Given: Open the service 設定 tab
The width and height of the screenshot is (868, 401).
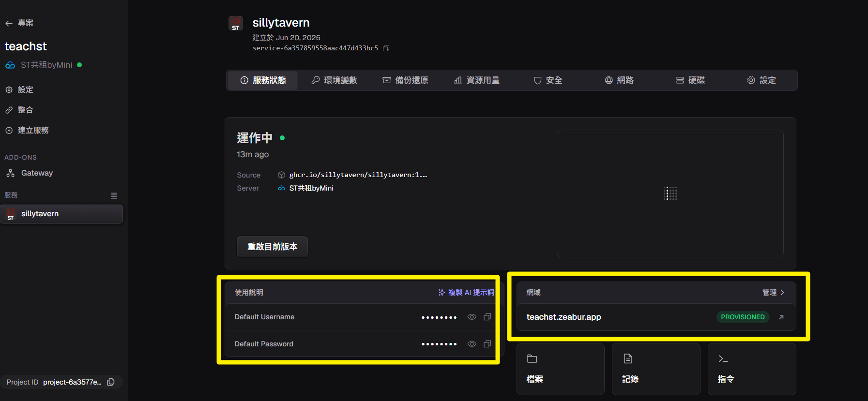Looking at the screenshot, I should (761, 80).
